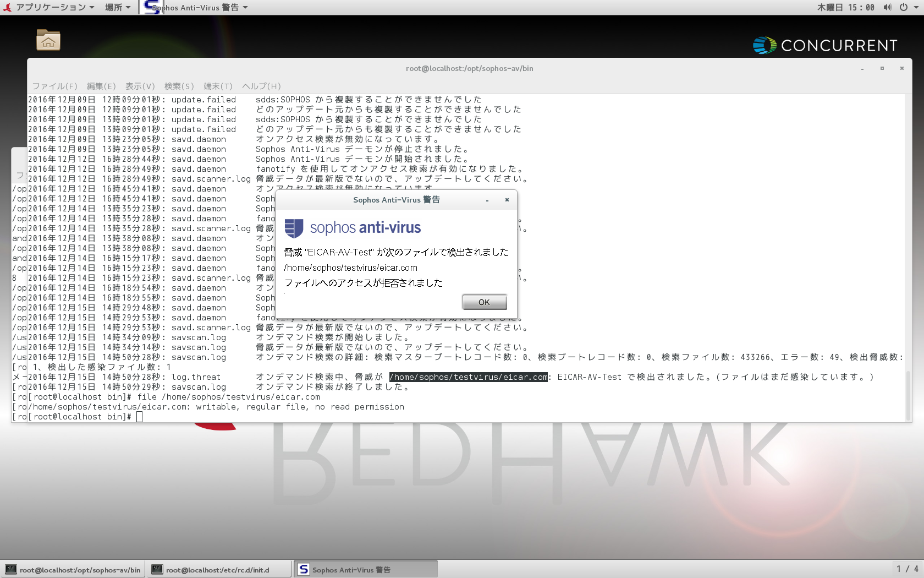This screenshot has height=578, width=924.
Task: Click the first update.failed log entry
Action: (255, 100)
